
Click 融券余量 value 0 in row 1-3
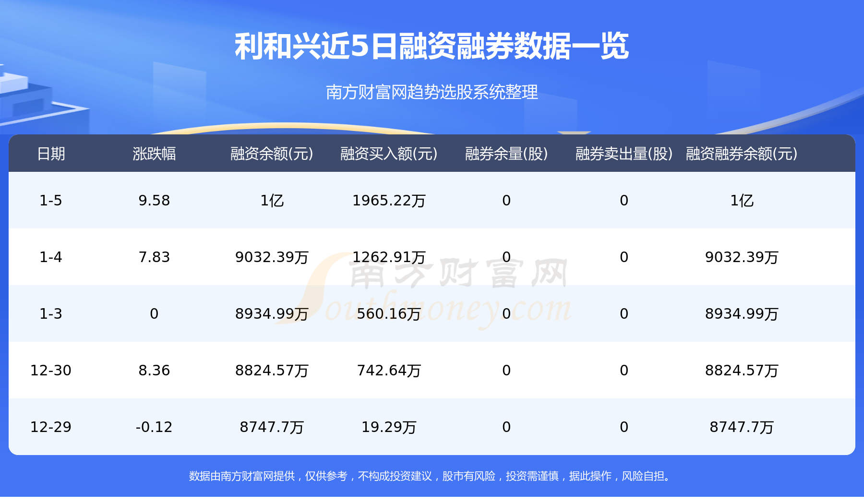[506, 314]
